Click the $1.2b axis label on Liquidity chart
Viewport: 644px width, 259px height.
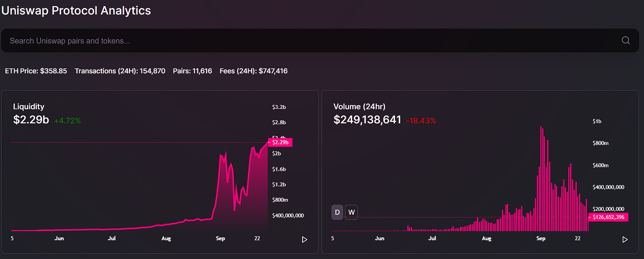pos(280,185)
